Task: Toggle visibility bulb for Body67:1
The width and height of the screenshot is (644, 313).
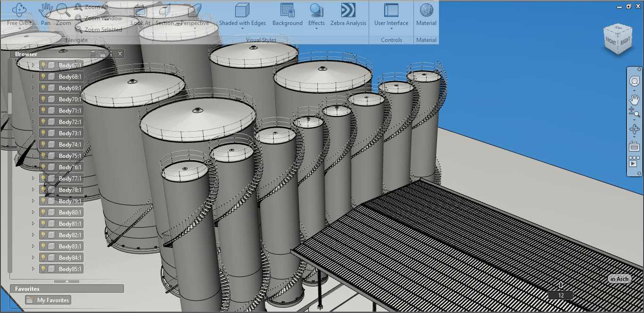Action: coord(43,65)
